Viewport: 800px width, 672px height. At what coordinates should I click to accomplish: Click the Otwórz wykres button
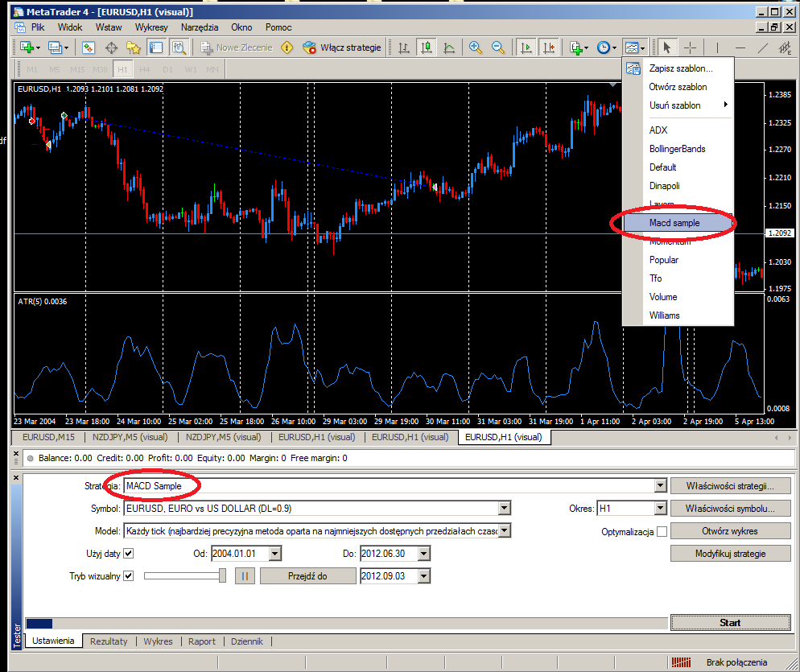730,530
